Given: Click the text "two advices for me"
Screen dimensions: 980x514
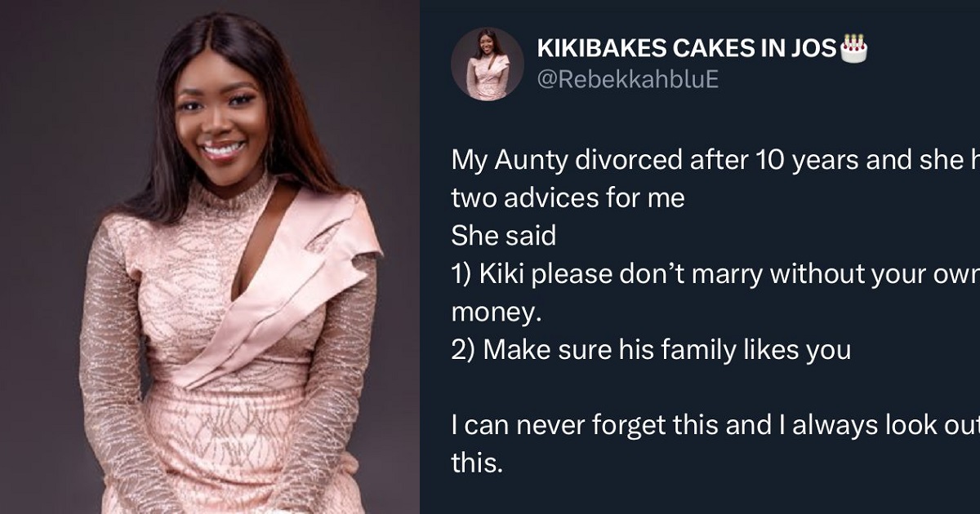Looking at the screenshot, I should 568,197.
